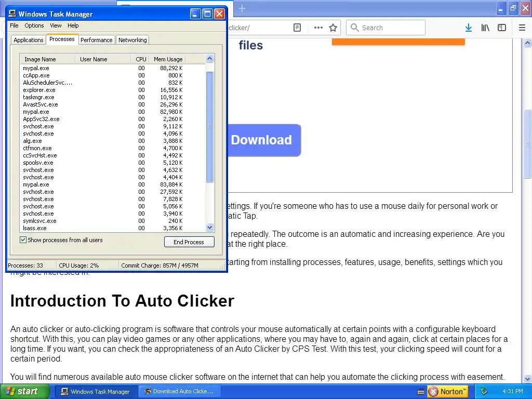Image resolution: width=532 pixels, height=399 pixels.
Task: Open a new browser tab with plus
Action: coord(242,8)
